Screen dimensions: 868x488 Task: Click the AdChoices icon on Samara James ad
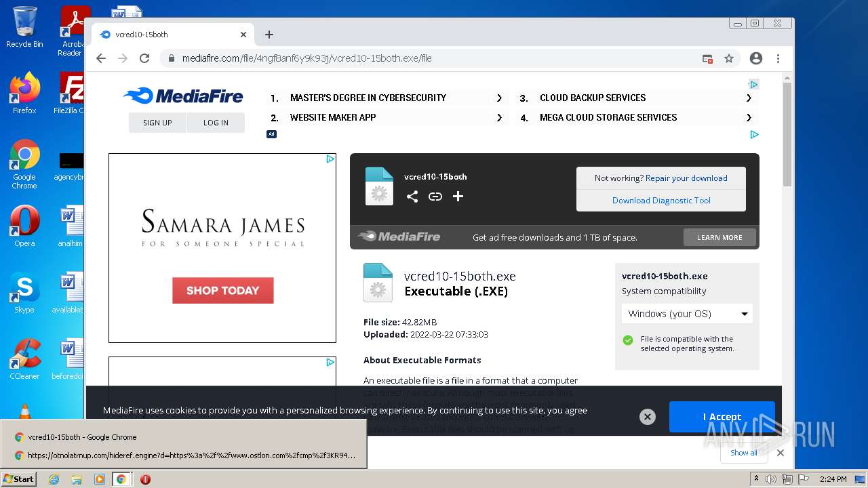330,159
